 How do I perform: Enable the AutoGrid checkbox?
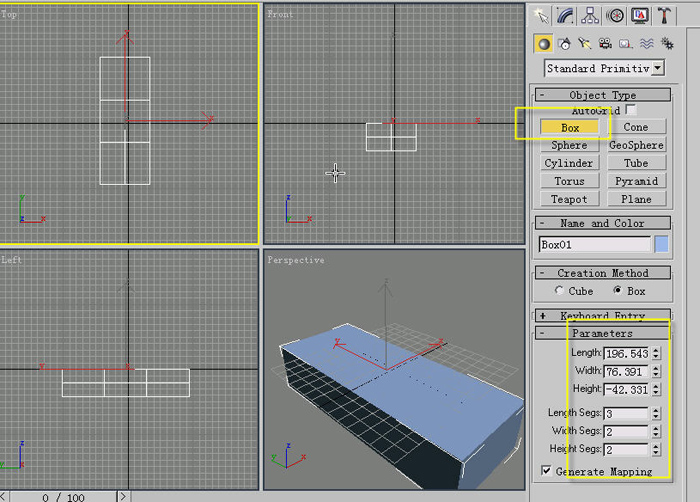[631, 109]
